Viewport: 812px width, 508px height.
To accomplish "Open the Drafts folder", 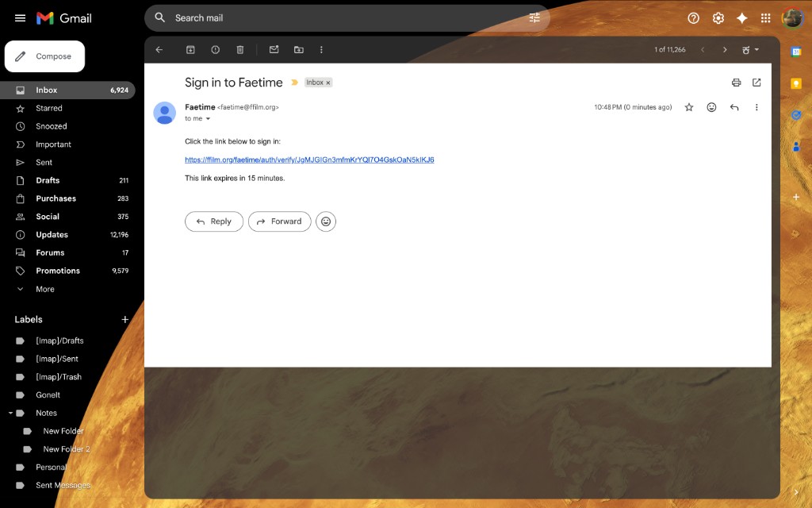I will click(48, 180).
